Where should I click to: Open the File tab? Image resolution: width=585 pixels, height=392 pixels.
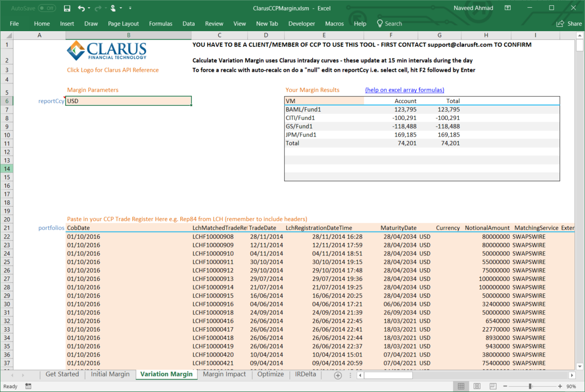point(14,23)
